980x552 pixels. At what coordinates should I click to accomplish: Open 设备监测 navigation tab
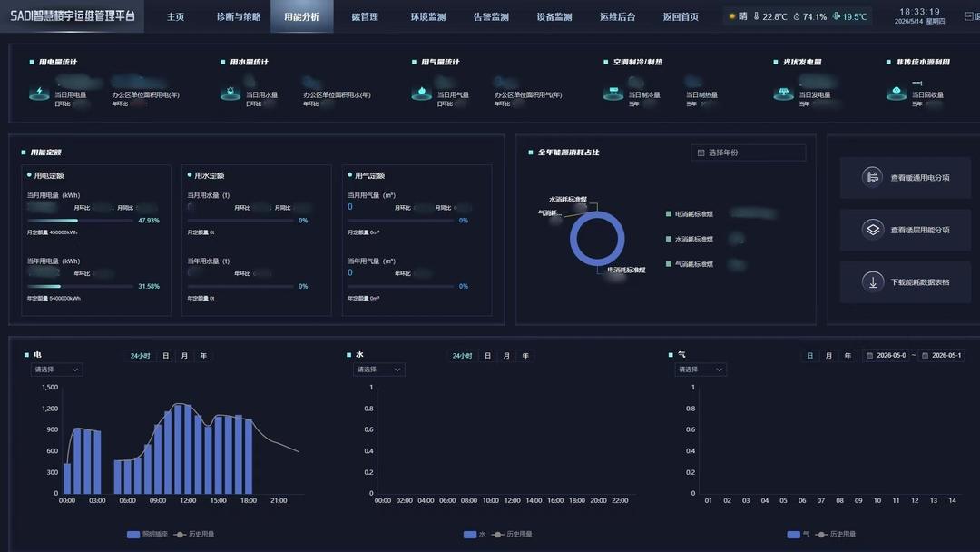554,16
